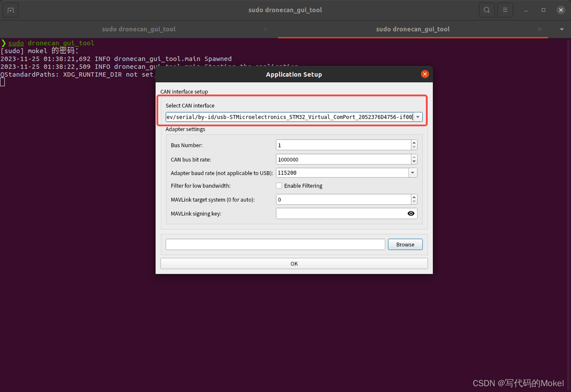The image size is (571, 392).
Task: Open the terminal hamburger menu
Action: coord(505,9)
